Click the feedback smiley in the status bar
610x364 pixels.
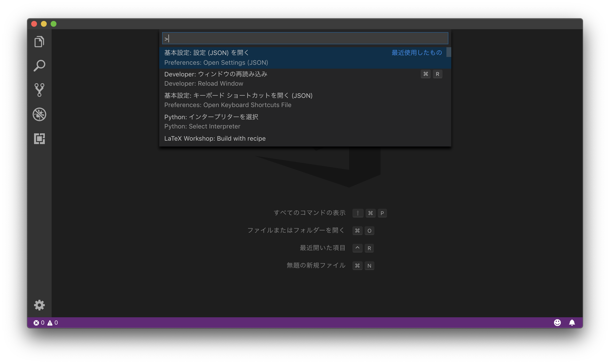point(557,322)
